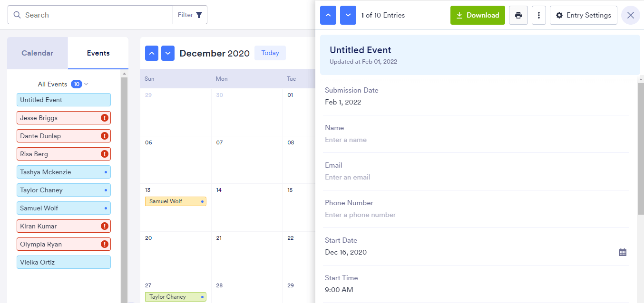Viewport: 644px width, 303px height.
Task: Navigate to previous month in calendar
Action: [152, 53]
